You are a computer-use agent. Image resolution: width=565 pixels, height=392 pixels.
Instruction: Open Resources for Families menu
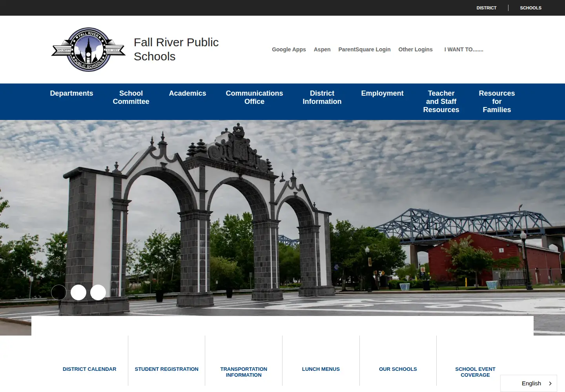497,102
